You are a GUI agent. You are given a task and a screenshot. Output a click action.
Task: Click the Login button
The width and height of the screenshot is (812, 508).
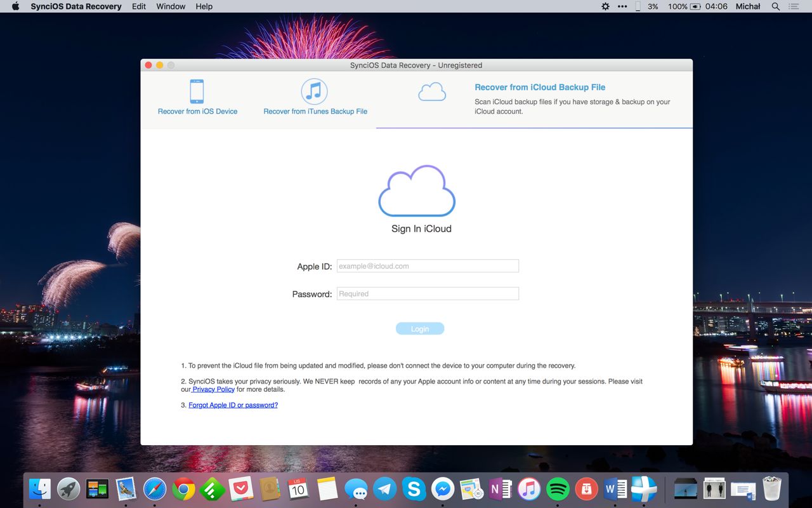pos(420,329)
